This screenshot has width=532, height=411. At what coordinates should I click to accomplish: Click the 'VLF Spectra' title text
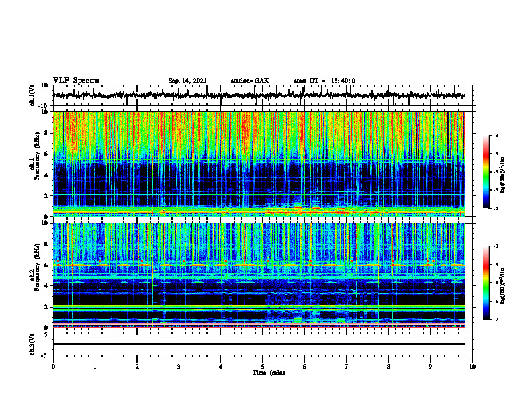pos(76,81)
